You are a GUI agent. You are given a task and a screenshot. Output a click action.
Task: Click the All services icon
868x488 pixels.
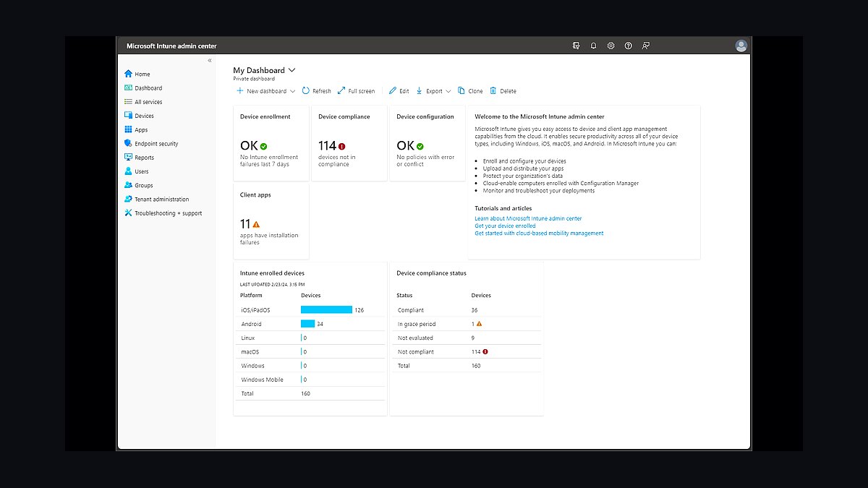128,102
